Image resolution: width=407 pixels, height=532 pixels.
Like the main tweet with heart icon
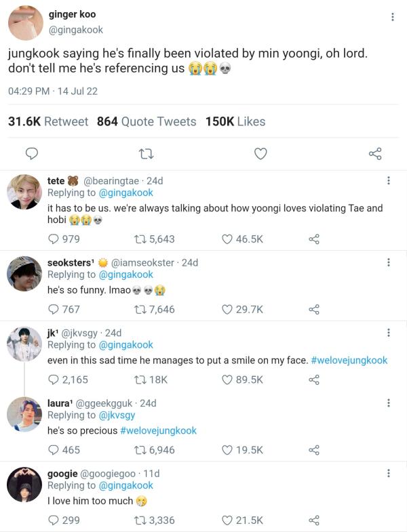260,154
